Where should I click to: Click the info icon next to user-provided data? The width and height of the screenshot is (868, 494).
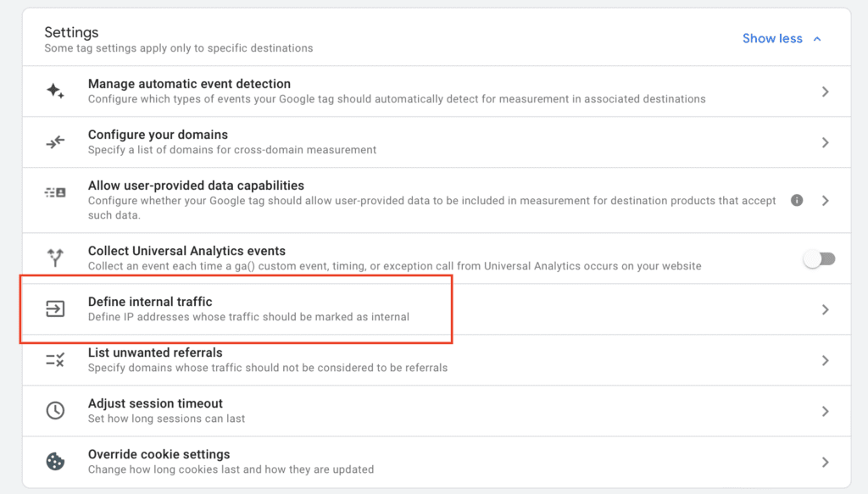[x=797, y=201]
